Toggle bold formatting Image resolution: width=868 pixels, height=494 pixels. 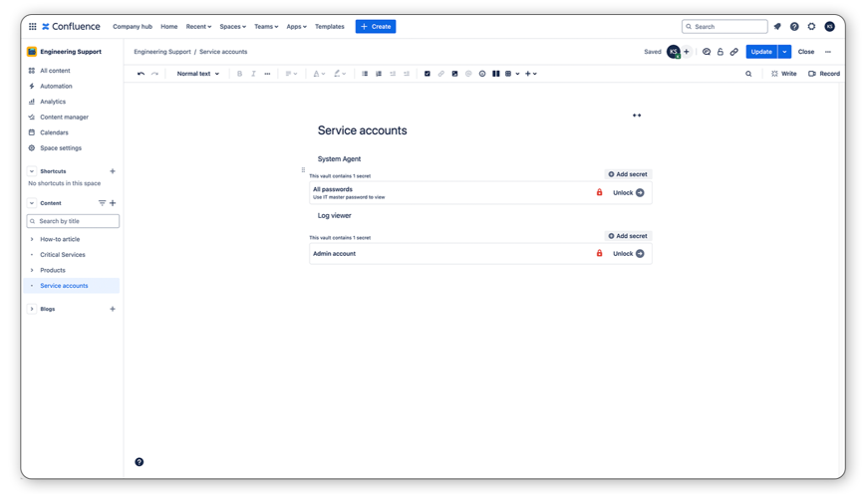coord(239,74)
